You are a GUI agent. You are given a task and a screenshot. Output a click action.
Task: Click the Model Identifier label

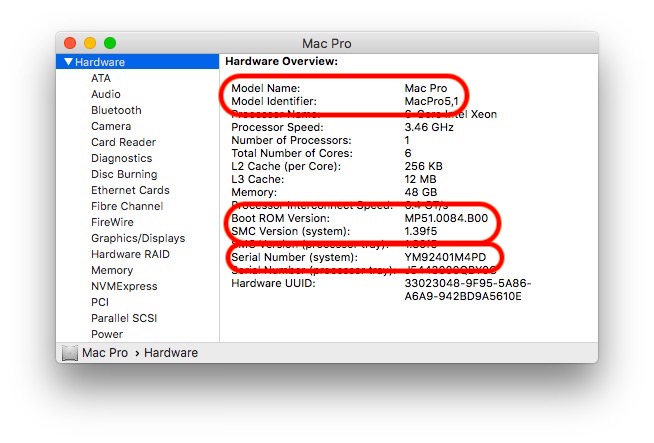(274, 101)
